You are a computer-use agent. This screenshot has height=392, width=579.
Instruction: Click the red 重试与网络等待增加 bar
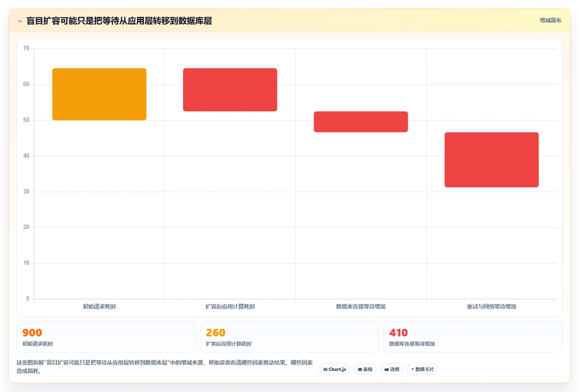[x=492, y=160]
